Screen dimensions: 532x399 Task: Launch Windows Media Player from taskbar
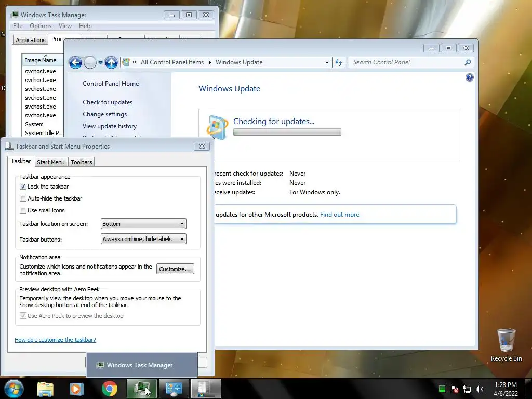tap(76, 389)
